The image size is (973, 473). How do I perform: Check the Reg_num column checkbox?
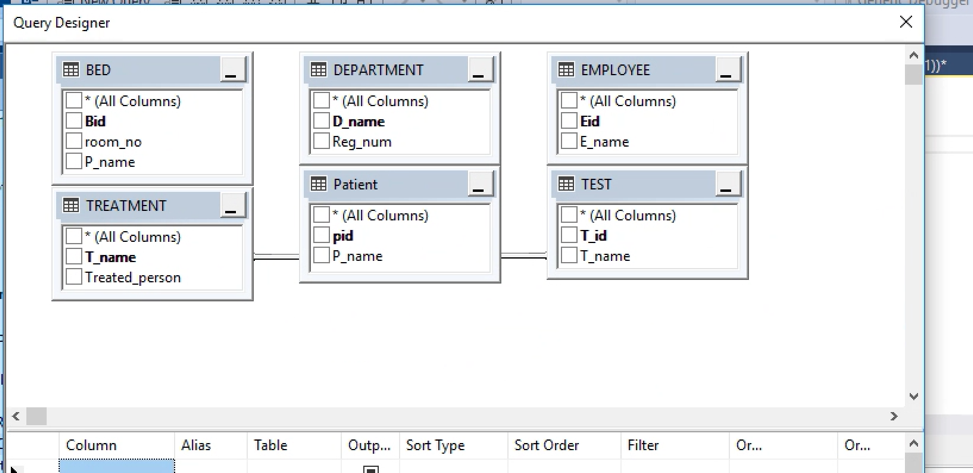pyautogui.click(x=321, y=141)
